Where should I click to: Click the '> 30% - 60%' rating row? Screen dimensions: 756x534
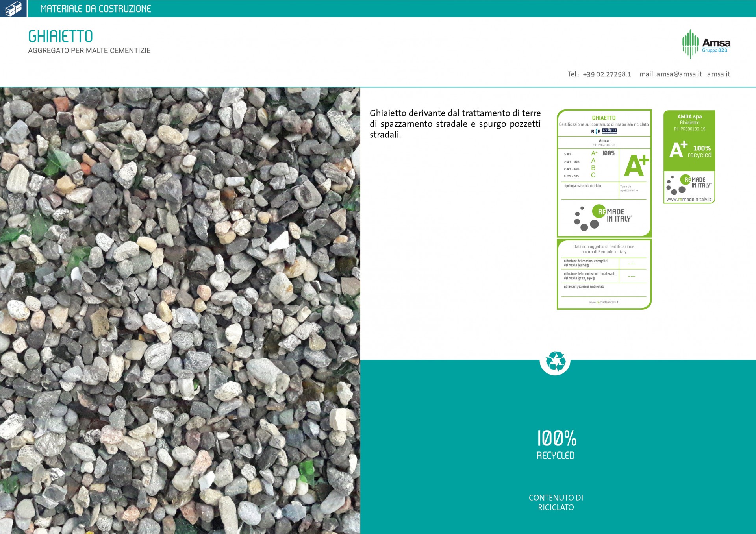point(579,168)
